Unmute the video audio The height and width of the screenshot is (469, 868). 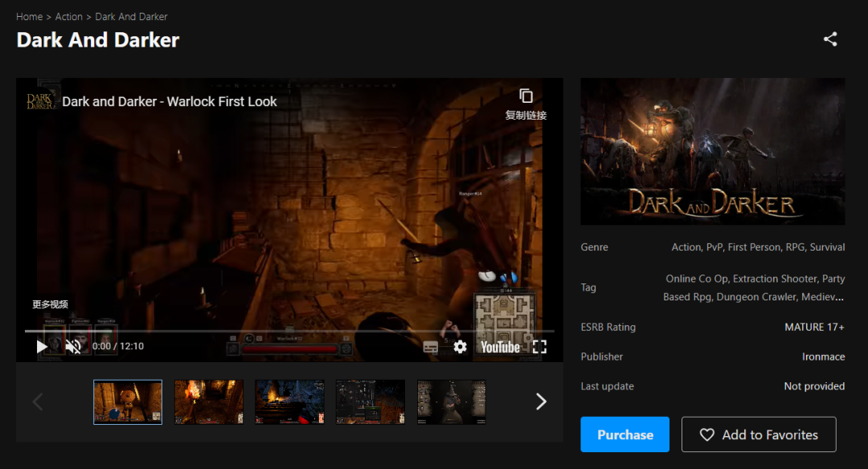tap(73, 347)
